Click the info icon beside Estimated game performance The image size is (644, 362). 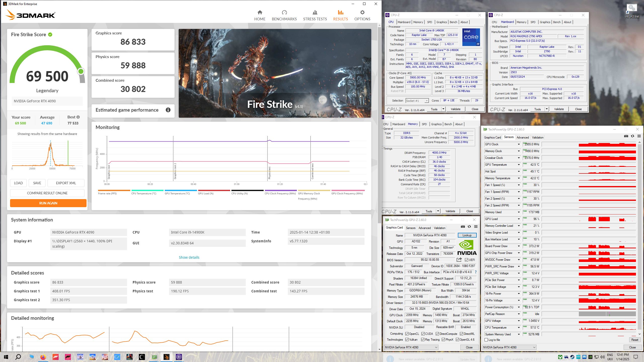coord(168,110)
